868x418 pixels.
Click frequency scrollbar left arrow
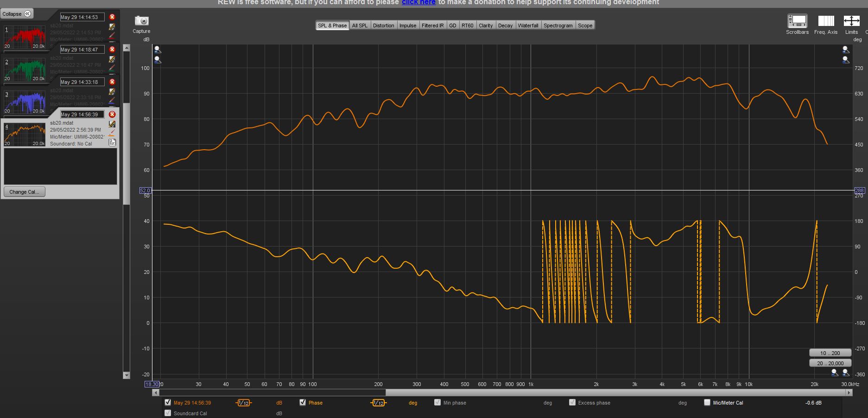(x=156, y=393)
